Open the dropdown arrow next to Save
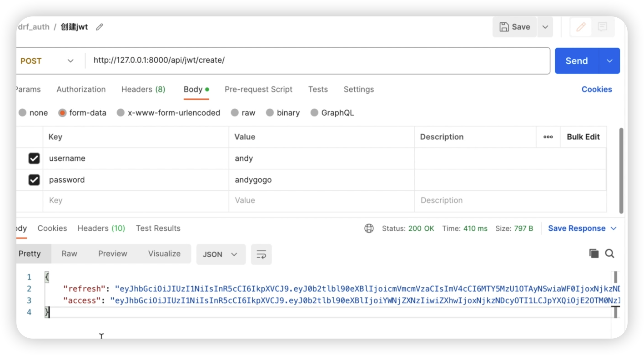644x355 pixels. pos(545,27)
